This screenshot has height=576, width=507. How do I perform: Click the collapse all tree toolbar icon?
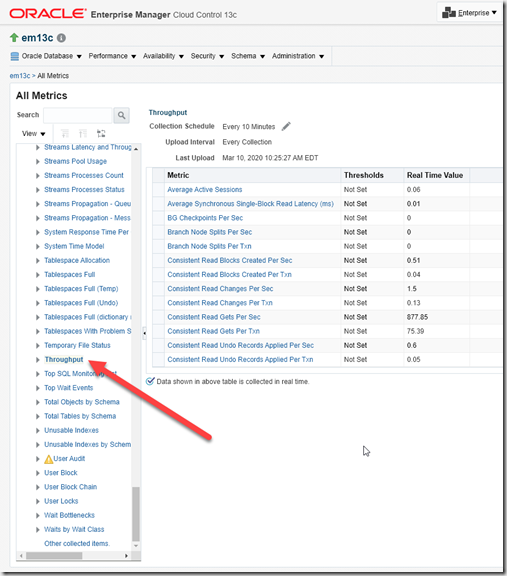(x=83, y=133)
